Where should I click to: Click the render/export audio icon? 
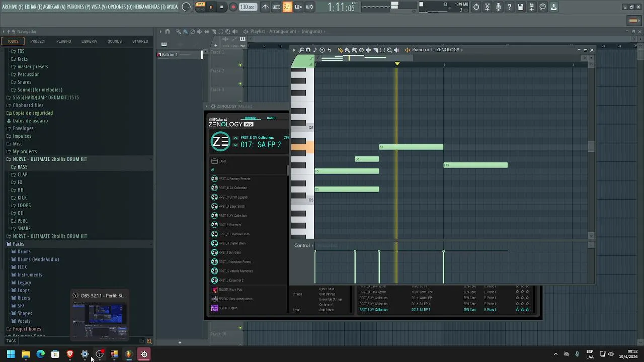click(531, 7)
